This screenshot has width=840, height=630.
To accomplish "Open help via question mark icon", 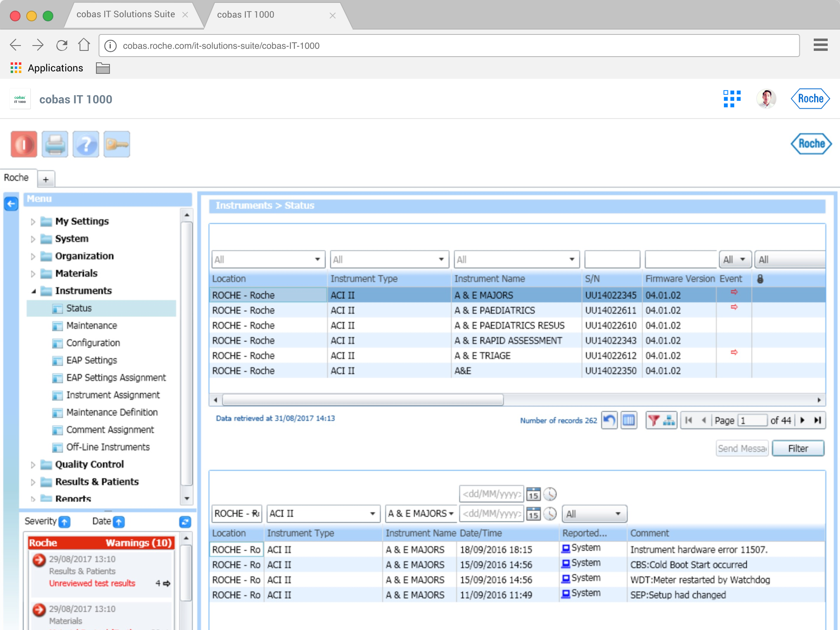I will pos(86,144).
